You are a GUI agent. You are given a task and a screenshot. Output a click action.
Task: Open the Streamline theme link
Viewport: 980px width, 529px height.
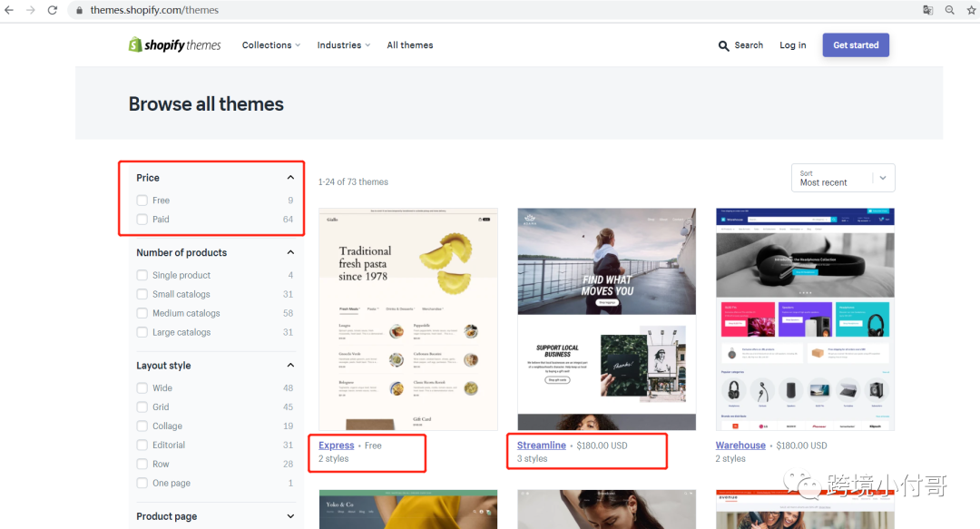coord(541,446)
